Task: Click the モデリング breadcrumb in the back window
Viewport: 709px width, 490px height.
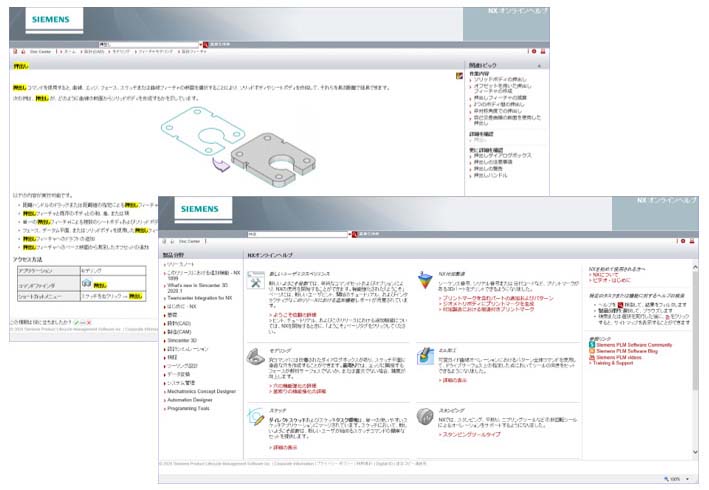Action: click(x=121, y=52)
